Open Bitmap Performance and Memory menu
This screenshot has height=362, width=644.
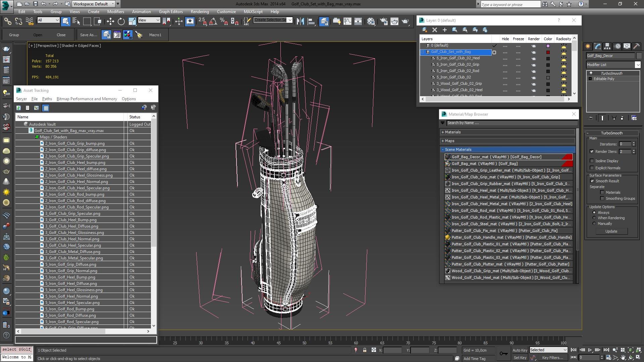click(87, 99)
